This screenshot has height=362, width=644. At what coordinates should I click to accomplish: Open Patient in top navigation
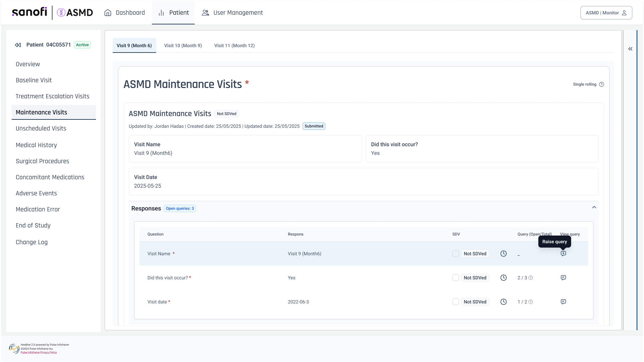[173, 13]
